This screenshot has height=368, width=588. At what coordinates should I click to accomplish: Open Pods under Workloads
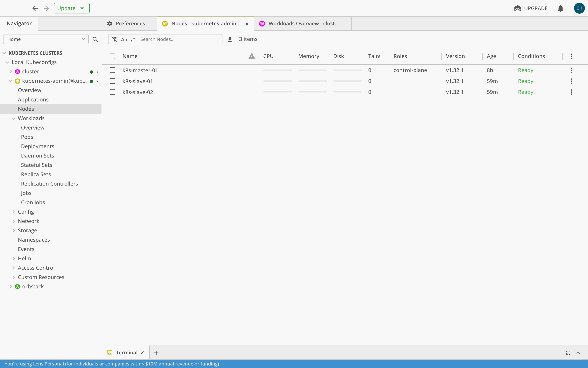[27, 137]
